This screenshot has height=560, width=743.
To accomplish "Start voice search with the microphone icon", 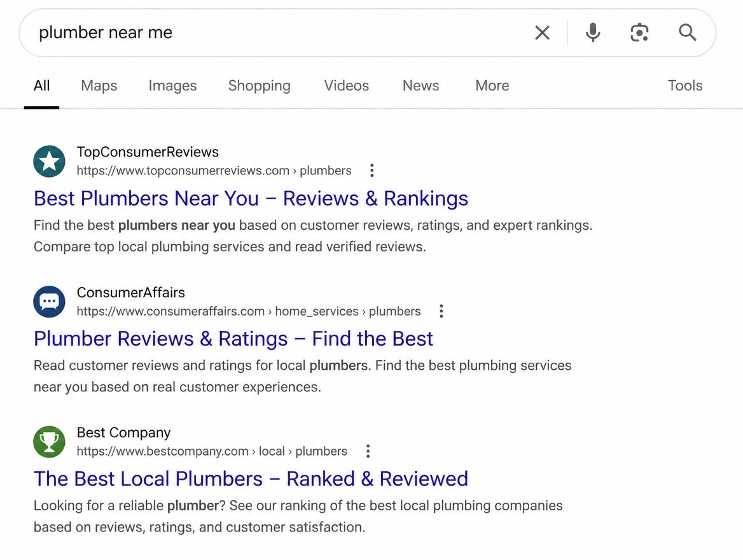I will pos(593,32).
